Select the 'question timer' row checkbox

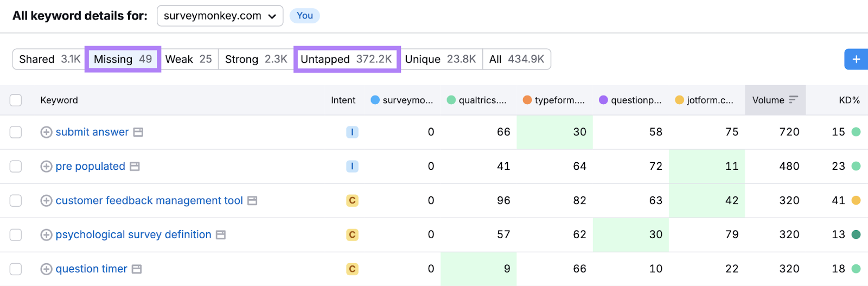coord(16,269)
